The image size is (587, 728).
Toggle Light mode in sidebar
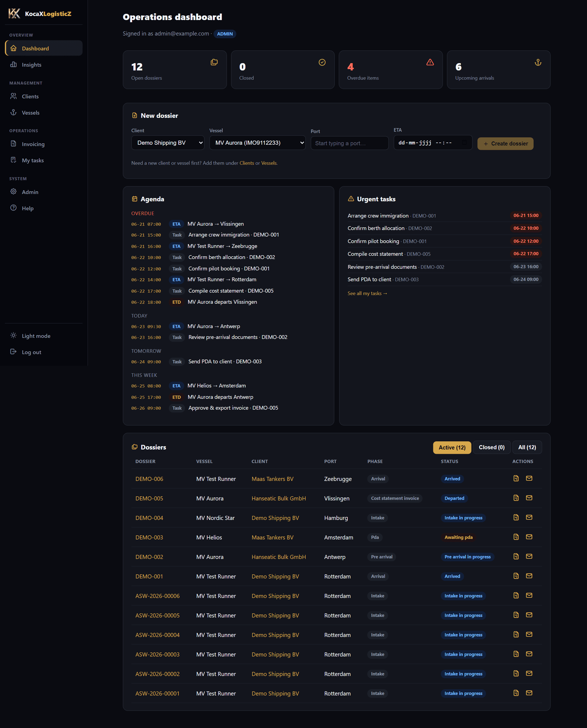coord(44,336)
